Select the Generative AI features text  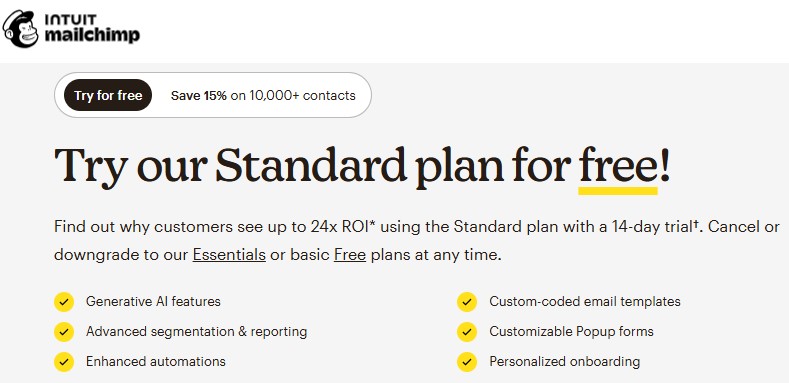(x=153, y=301)
